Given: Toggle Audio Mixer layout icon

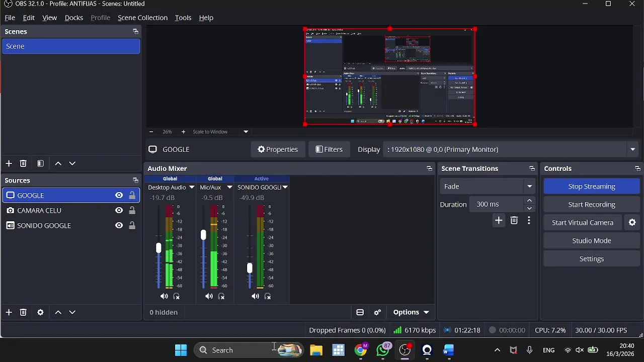Looking at the screenshot, I should pyautogui.click(x=360, y=313).
